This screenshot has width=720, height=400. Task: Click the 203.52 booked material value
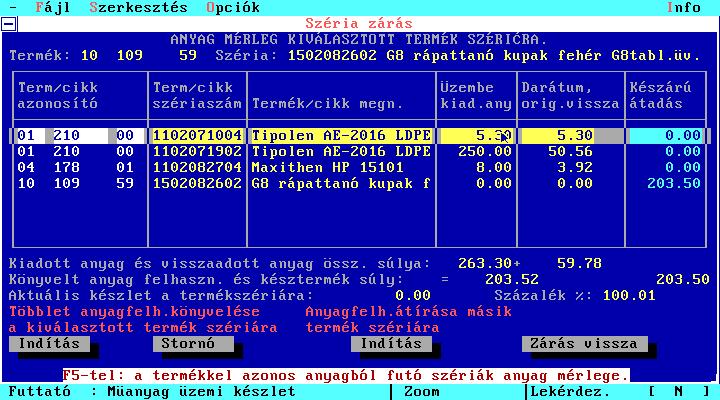click(512, 280)
